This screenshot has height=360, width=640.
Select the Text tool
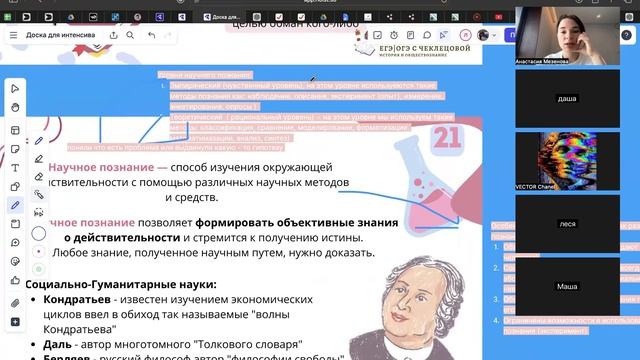pyautogui.click(x=15, y=168)
